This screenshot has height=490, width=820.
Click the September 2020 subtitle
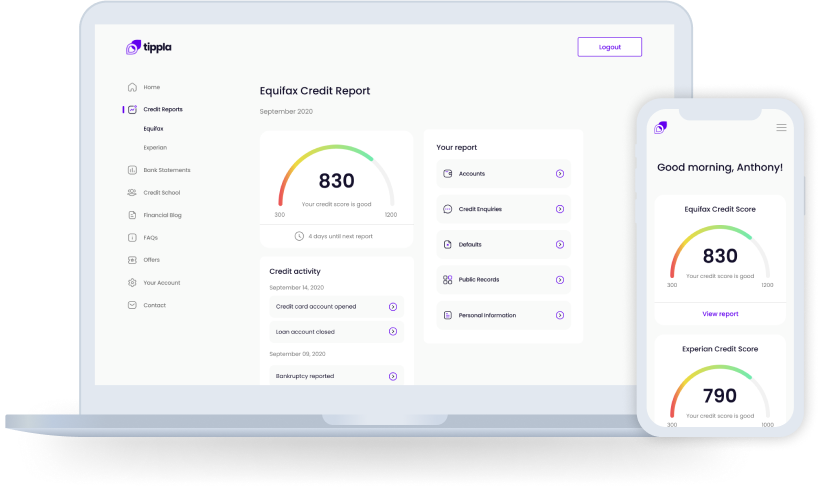(286, 111)
